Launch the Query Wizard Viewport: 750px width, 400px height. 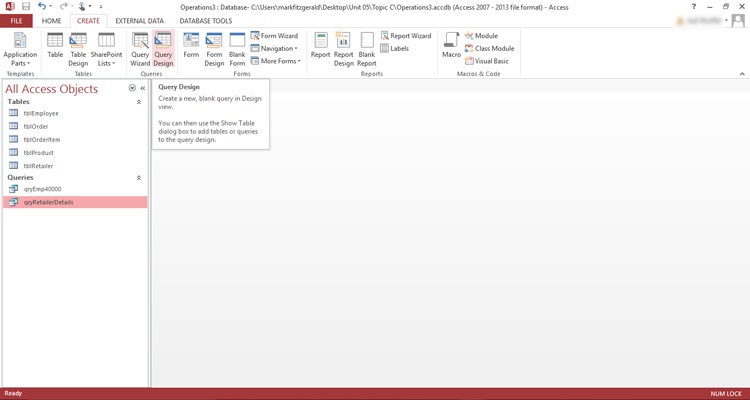point(140,49)
